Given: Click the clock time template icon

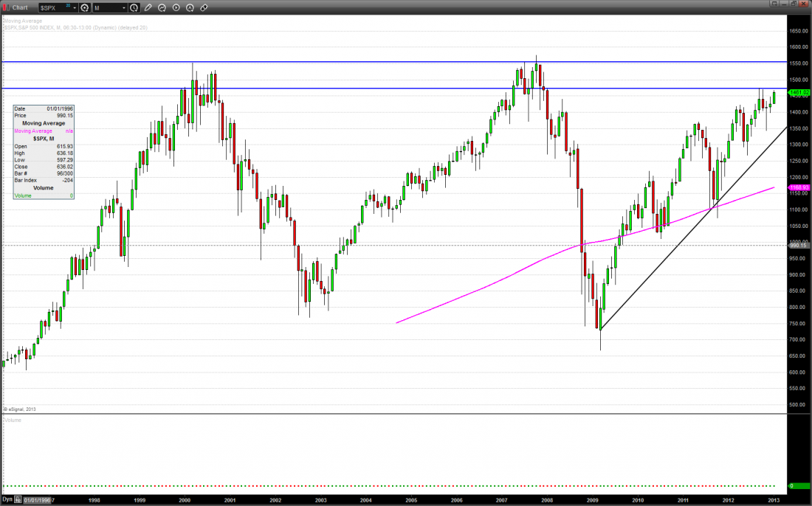Looking at the screenshot, I should [134, 7].
